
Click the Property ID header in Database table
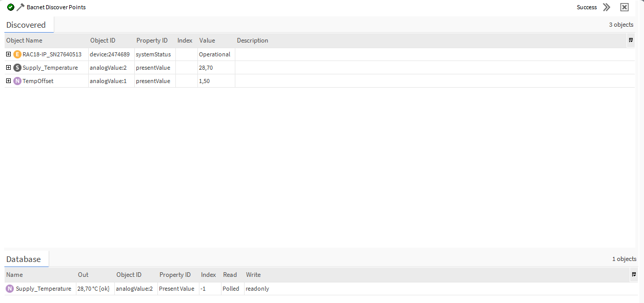click(175, 275)
